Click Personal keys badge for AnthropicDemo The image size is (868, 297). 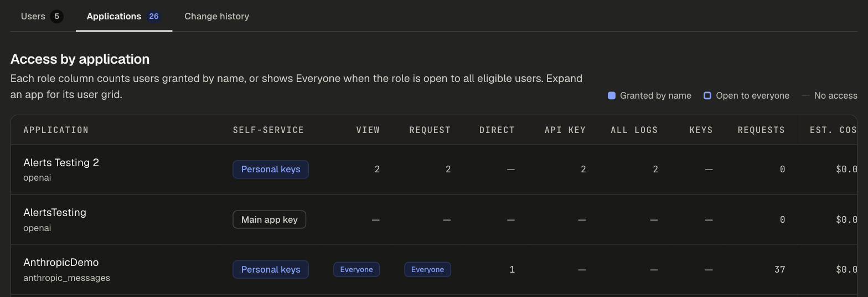271,269
